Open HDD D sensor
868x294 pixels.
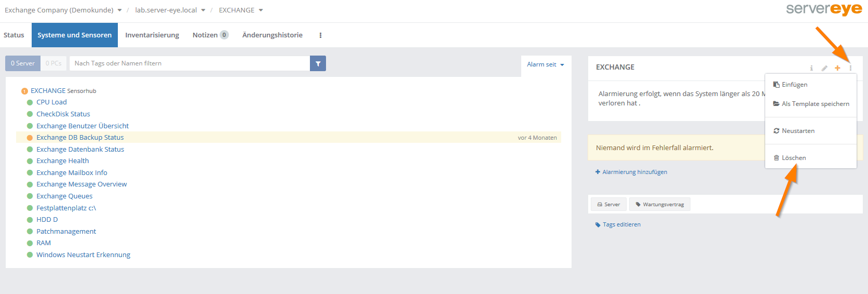click(47, 220)
